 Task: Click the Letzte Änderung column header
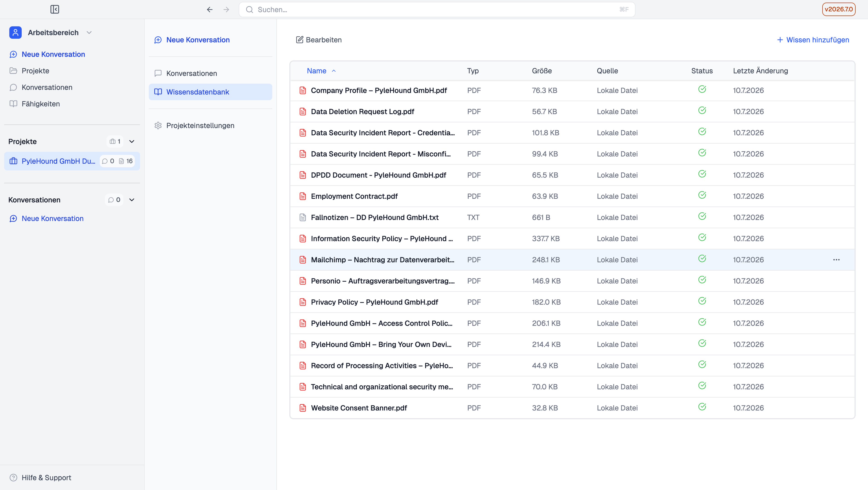[760, 71]
